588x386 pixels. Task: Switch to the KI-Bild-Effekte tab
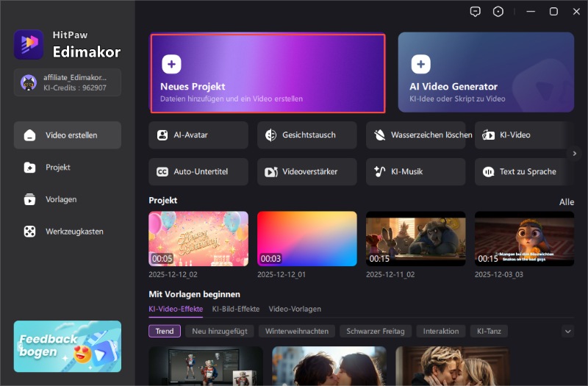235,309
